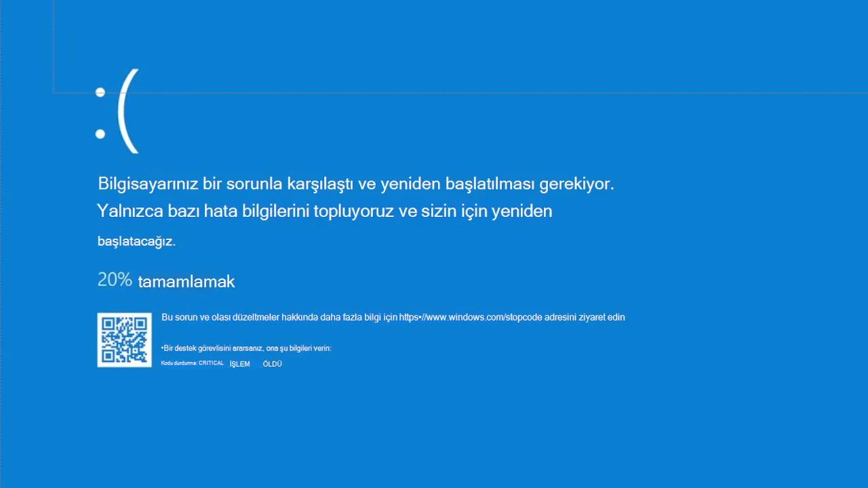
Task: Select the line starting "Bilgisayarınız bir sorunla"
Action: (x=356, y=184)
